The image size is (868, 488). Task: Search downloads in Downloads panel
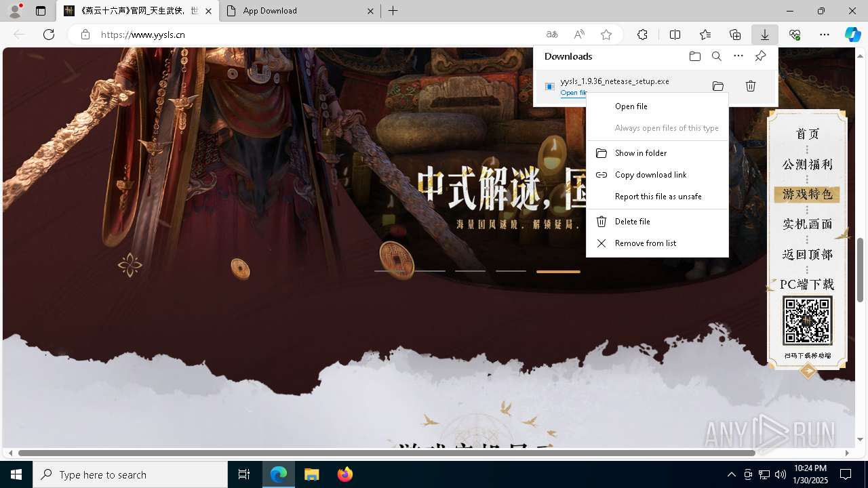pyautogui.click(x=717, y=56)
